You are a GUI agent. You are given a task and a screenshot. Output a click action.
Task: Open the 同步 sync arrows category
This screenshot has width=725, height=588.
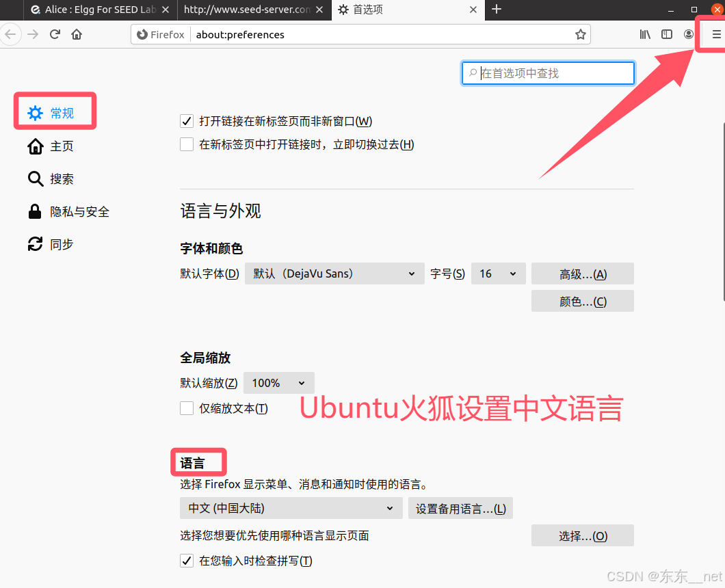pos(51,244)
